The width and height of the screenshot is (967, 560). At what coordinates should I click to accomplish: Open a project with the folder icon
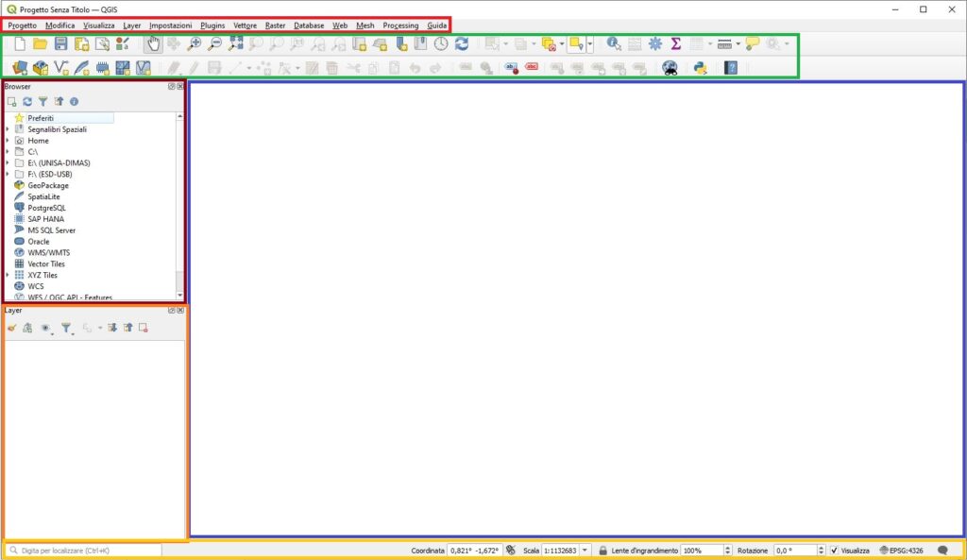[x=40, y=43]
